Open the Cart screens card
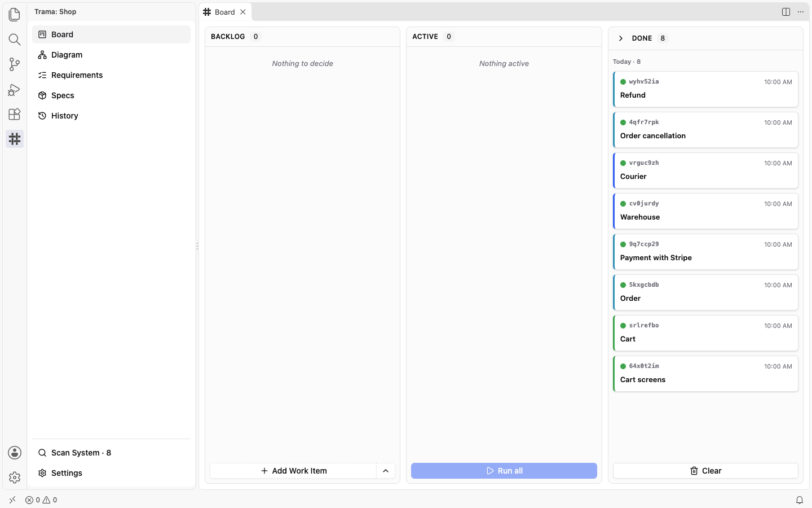The image size is (812, 508). coord(705,374)
